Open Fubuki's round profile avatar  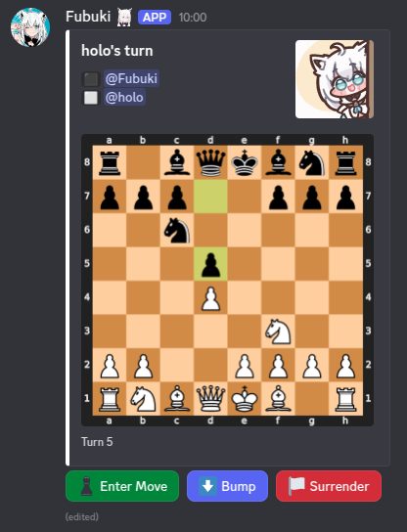[x=30, y=27]
